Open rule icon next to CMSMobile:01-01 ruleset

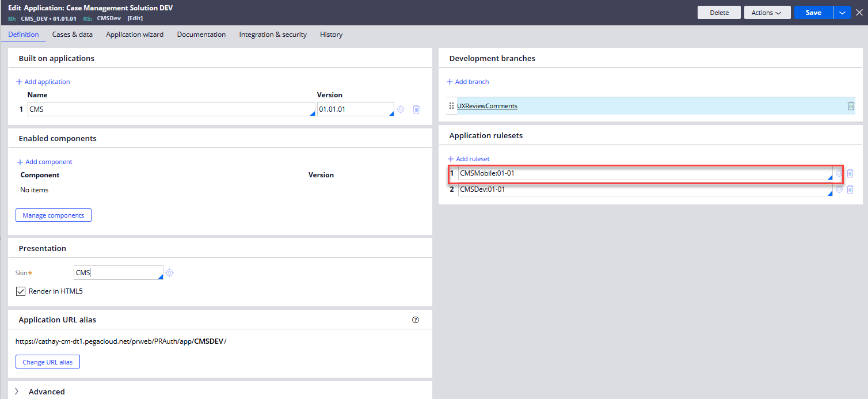pos(839,173)
